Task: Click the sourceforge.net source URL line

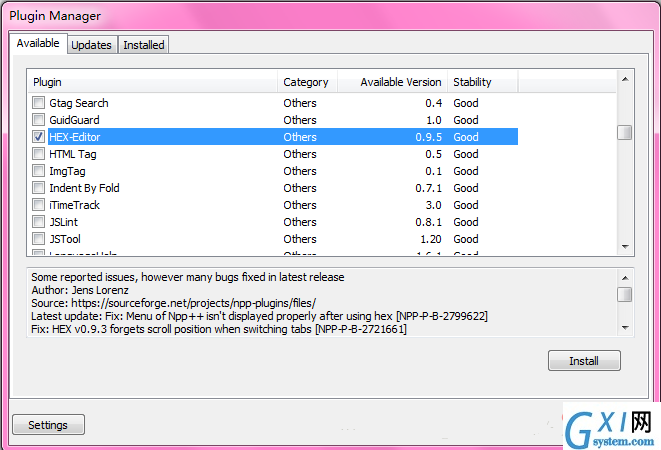Action: pyautogui.click(x=174, y=303)
